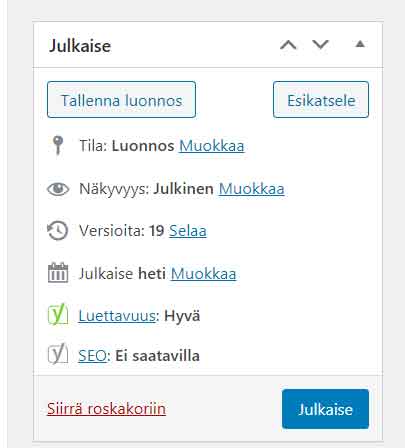The image size is (405, 448).
Task: Save draft with Tallenna luonnos button
Action: pos(121,100)
